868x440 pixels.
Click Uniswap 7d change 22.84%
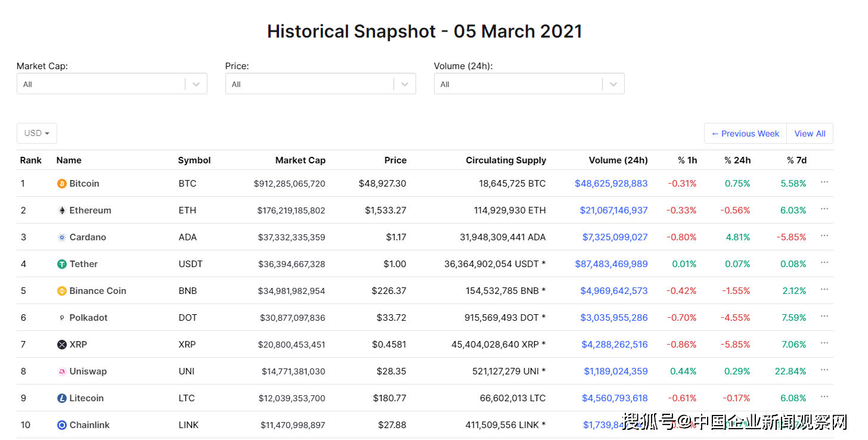tap(790, 371)
